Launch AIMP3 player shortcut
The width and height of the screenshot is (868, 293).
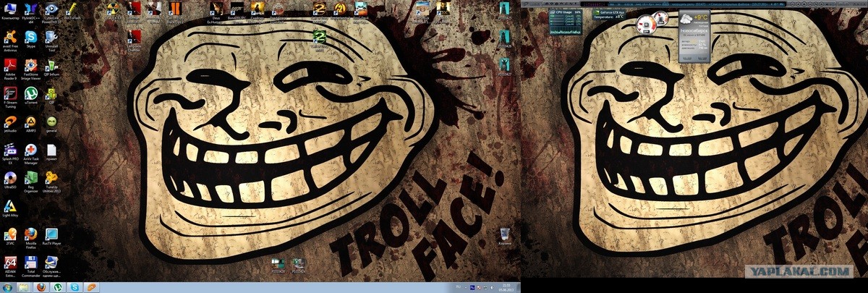coord(31,124)
